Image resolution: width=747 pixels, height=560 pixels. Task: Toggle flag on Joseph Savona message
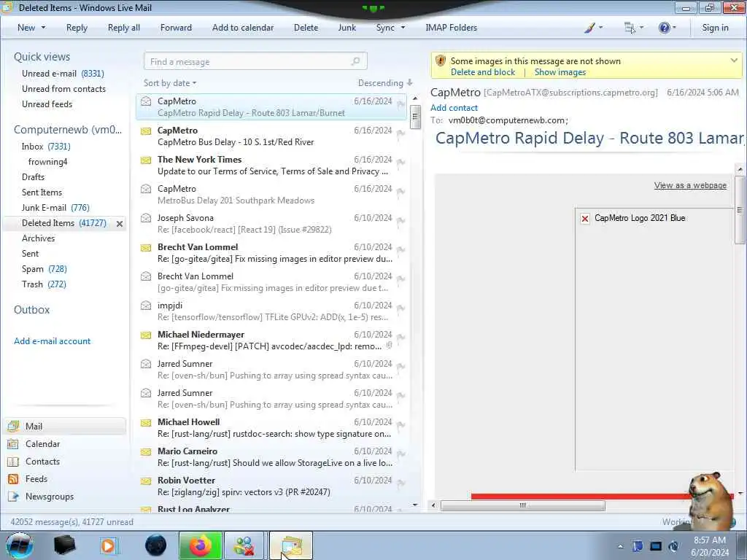[x=400, y=220]
